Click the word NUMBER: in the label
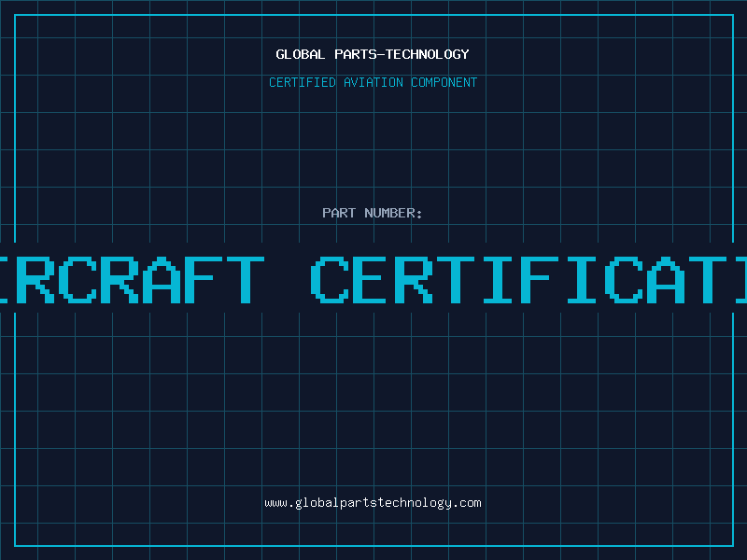 [x=394, y=213]
